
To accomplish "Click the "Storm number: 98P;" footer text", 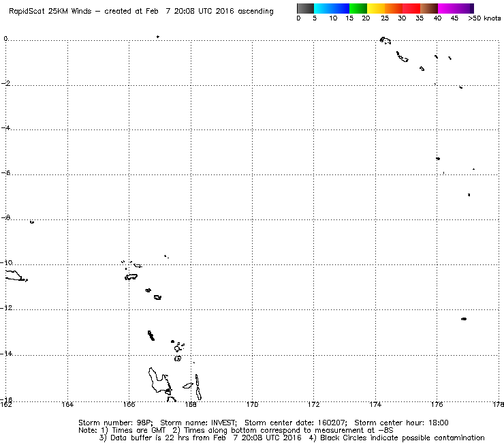I will pos(116,423).
